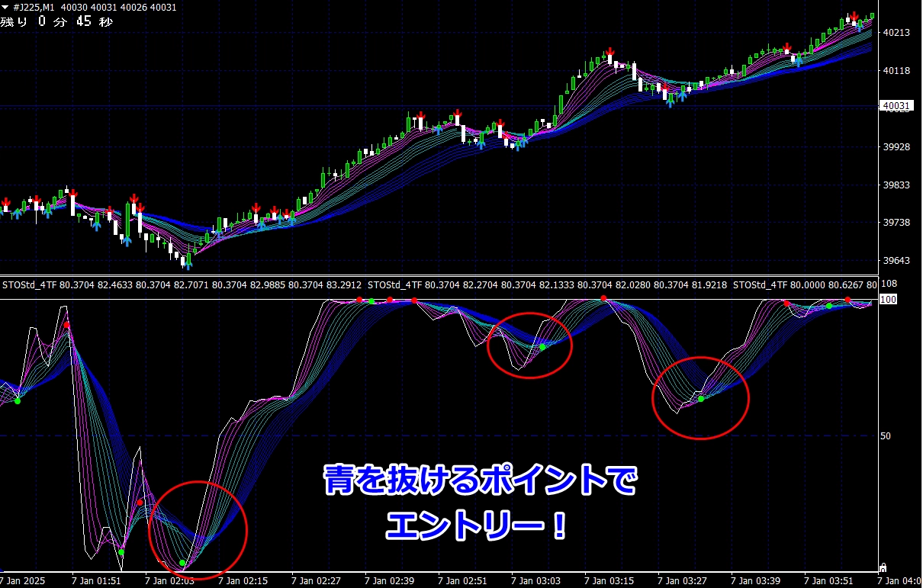Click the red sell arrow above the 40118 swing high
The height and width of the screenshot is (588, 923).
point(609,53)
